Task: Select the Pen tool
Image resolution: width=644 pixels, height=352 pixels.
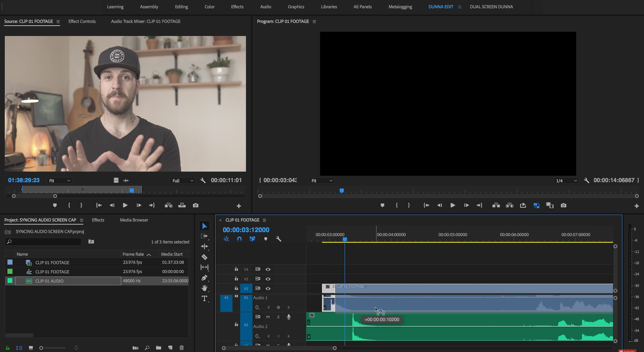Action: coord(204,277)
